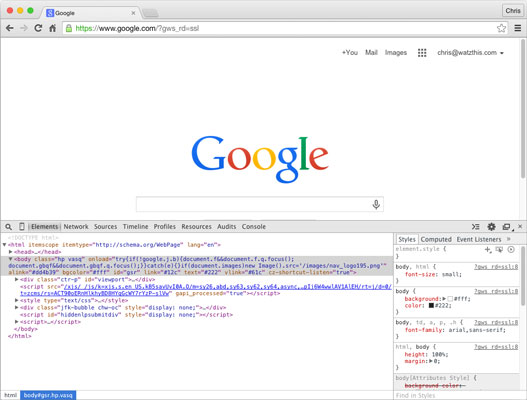The height and width of the screenshot is (400, 527).
Task: Open a new tab with the tab button
Action: (150, 13)
